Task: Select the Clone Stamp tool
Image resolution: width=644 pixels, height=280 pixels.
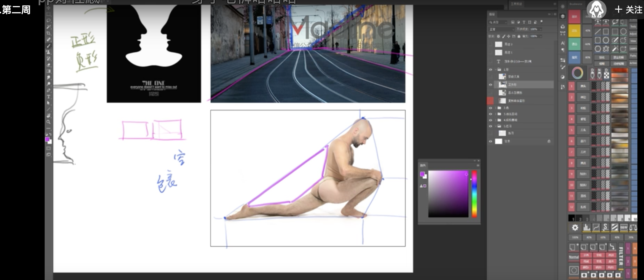Action: [49, 52]
